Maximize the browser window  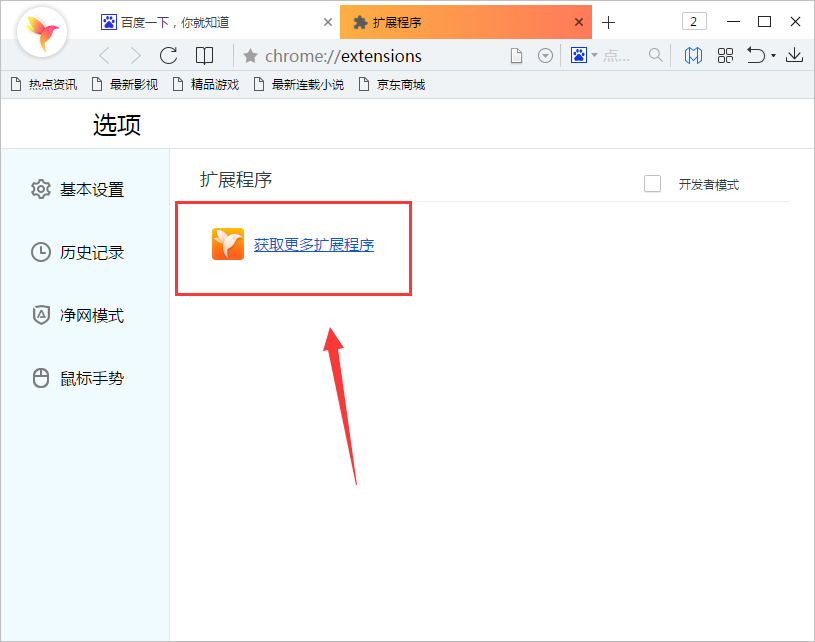tap(764, 21)
